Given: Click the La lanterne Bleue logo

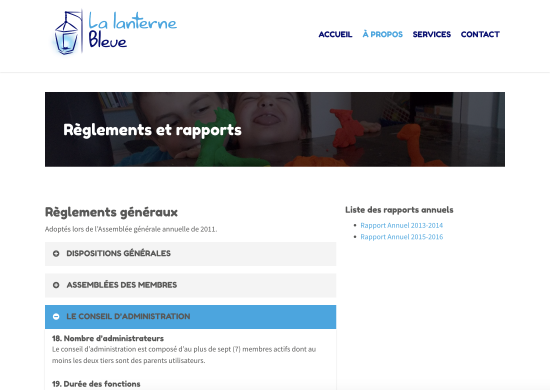Looking at the screenshot, I should (115, 32).
